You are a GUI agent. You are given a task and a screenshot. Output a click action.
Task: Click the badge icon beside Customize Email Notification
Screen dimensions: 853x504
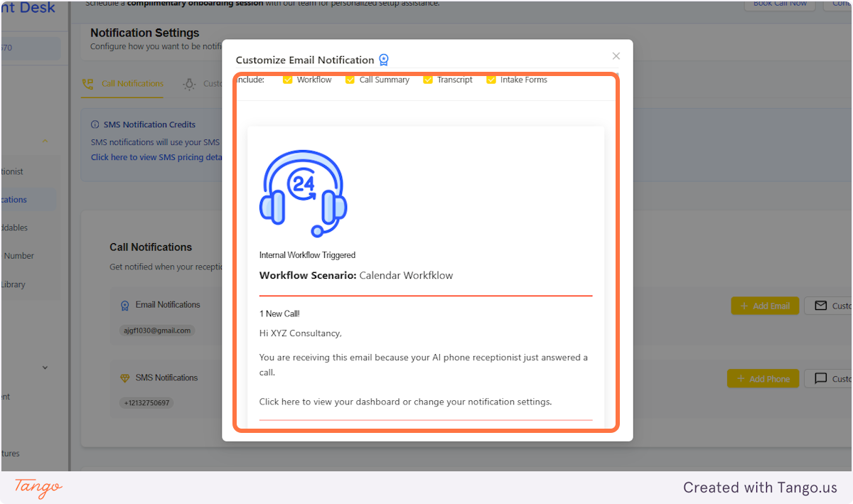point(385,60)
